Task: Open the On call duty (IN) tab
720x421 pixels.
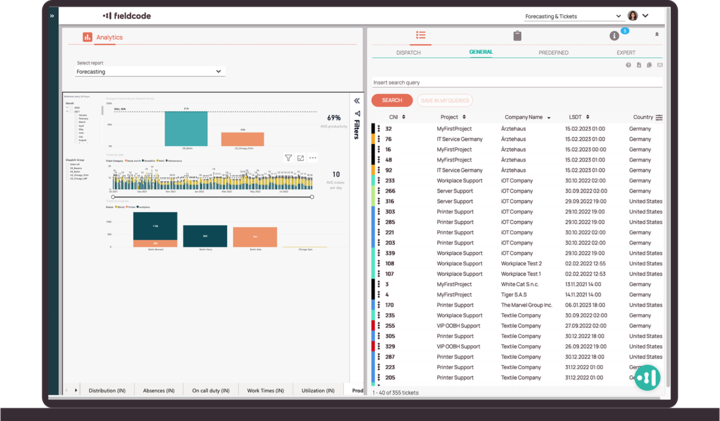Action: click(x=211, y=391)
